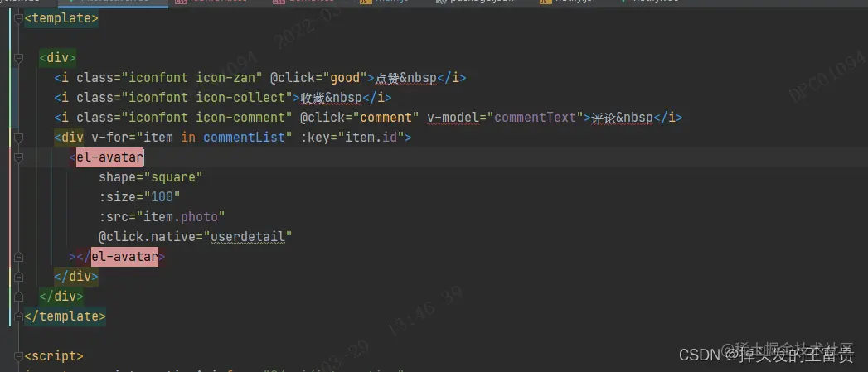Collapse the fold marker on the <el-avatar opening line

coord(19,157)
